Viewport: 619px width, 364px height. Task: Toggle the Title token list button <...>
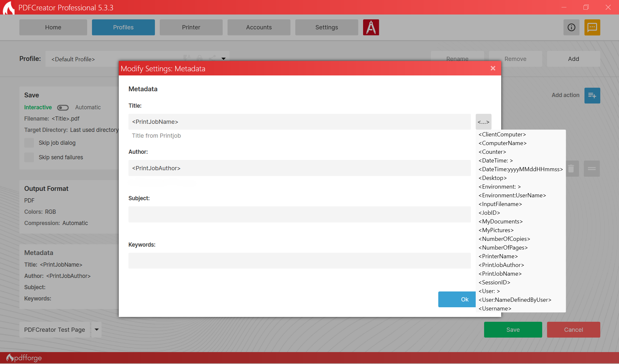483,122
